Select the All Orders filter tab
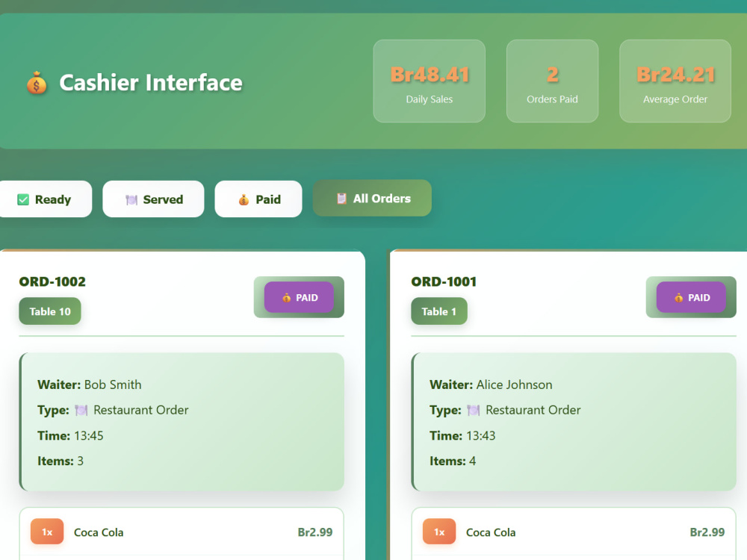747x560 pixels. coord(372,198)
